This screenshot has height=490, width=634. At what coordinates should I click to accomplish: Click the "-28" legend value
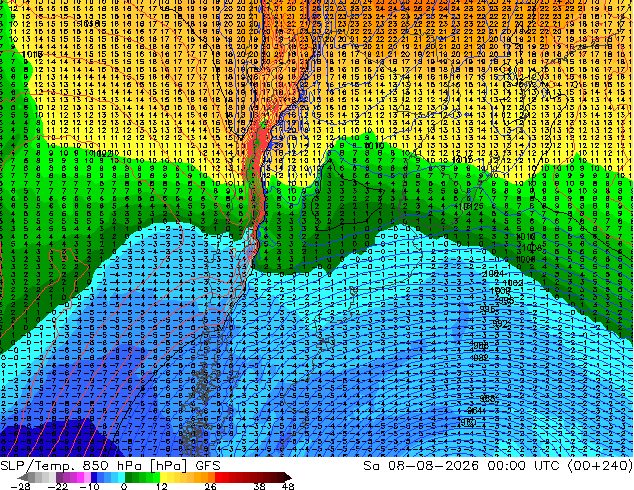pyautogui.click(x=20, y=486)
